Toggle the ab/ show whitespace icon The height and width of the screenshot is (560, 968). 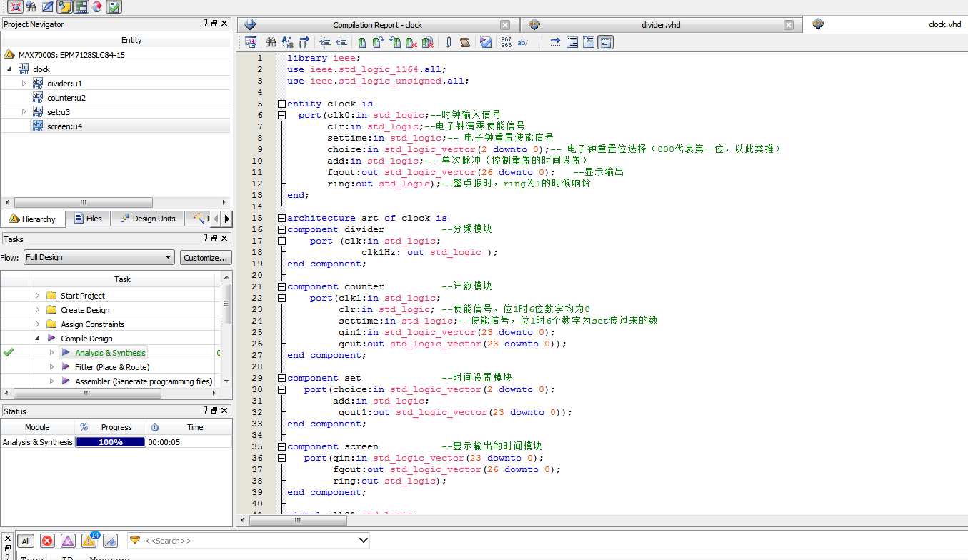522,42
